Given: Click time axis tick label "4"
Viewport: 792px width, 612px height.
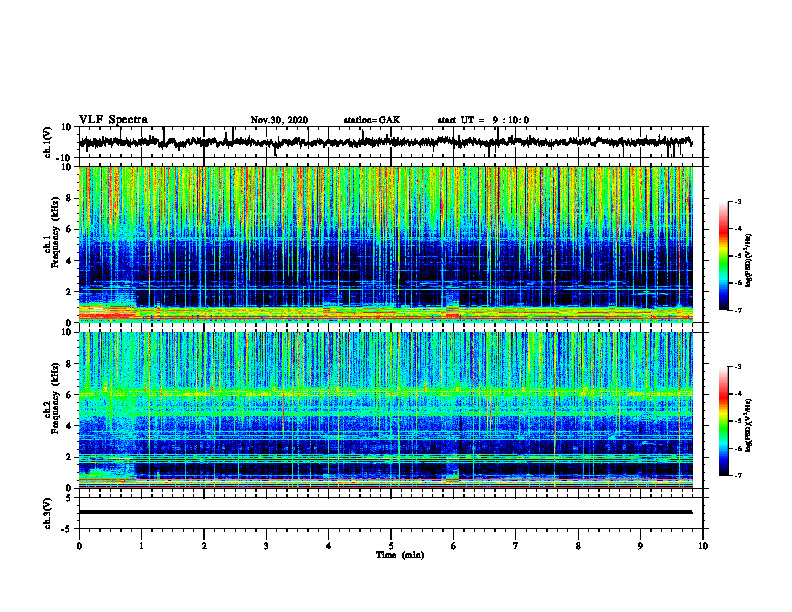Looking at the screenshot, I should click(329, 546).
